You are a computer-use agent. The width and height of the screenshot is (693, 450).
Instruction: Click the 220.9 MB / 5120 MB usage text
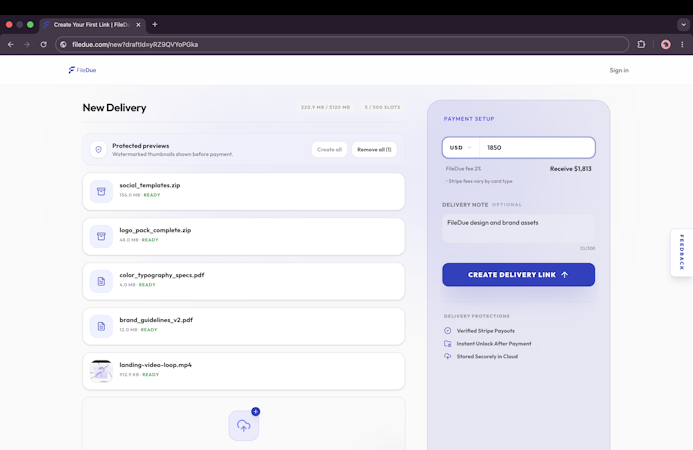pyautogui.click(x=325, y=107)
